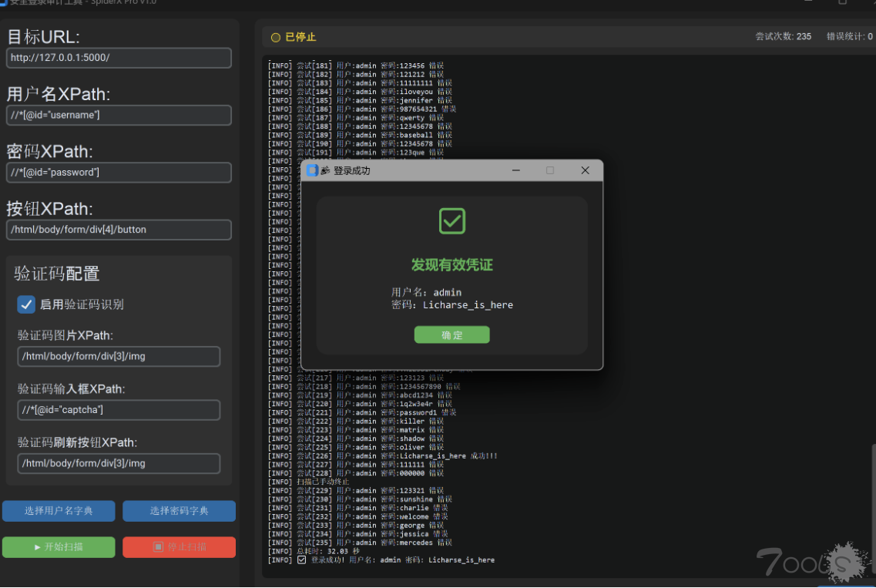876x588 pixels.
Task: Click the 按钮XPath: label
Action: (50, 209)
